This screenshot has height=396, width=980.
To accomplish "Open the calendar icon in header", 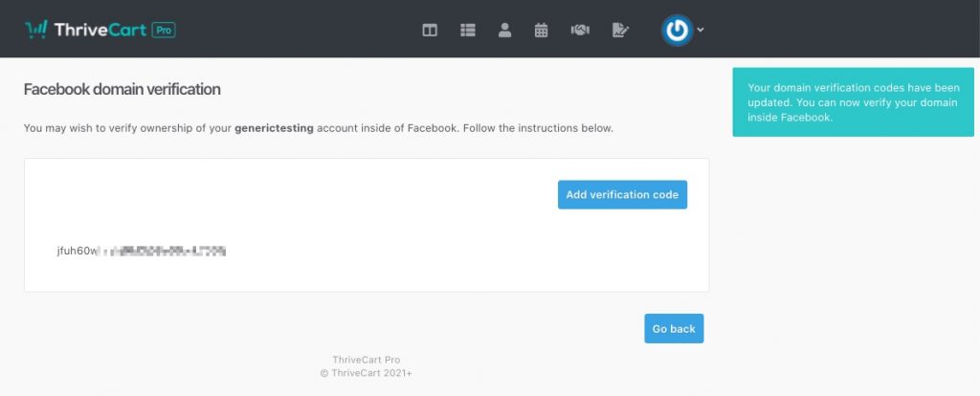I will click(x=542, y=30).
